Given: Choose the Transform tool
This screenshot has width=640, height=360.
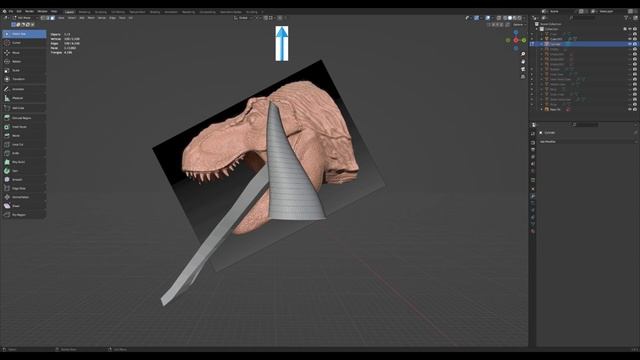Looking at the screenshot, I should click(x=24, y=79).
